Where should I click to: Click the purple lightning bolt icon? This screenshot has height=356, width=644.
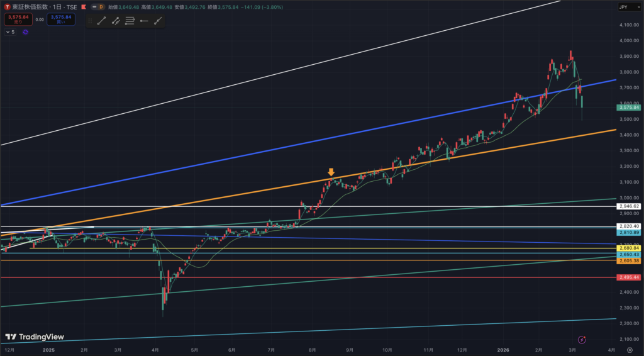click(x=582, y=339)
